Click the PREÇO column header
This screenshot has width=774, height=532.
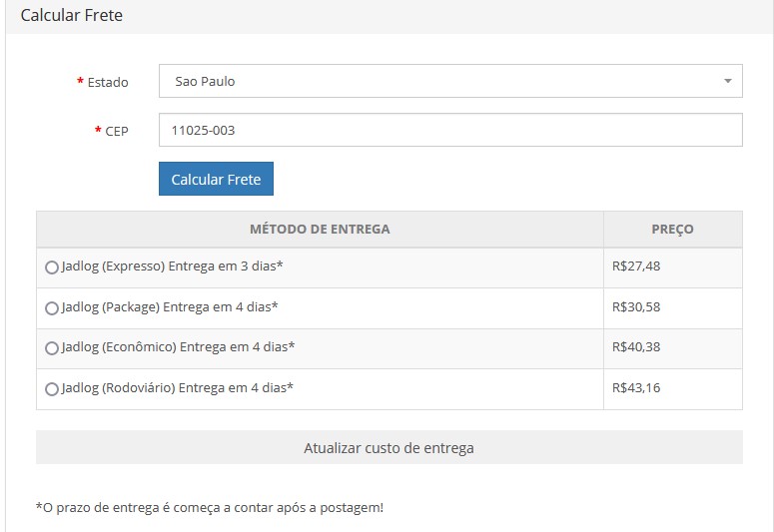pos(673,229)
